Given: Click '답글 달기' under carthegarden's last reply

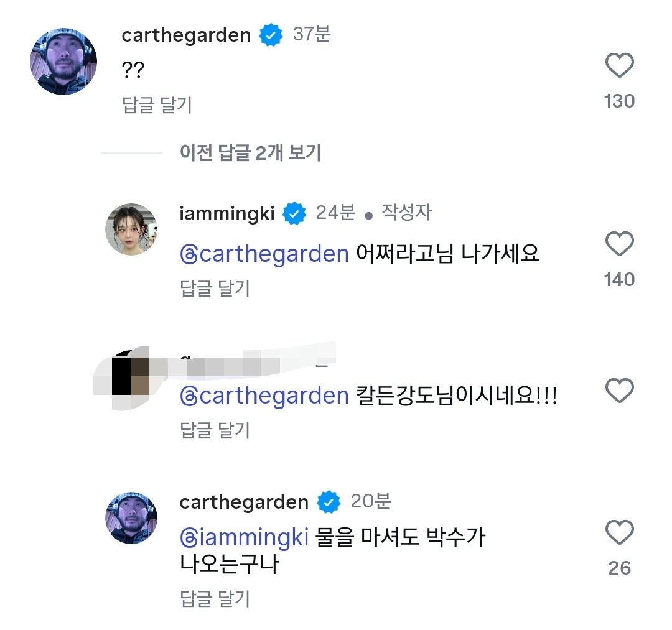Looking at the screenshot, I should coord(215,598).
